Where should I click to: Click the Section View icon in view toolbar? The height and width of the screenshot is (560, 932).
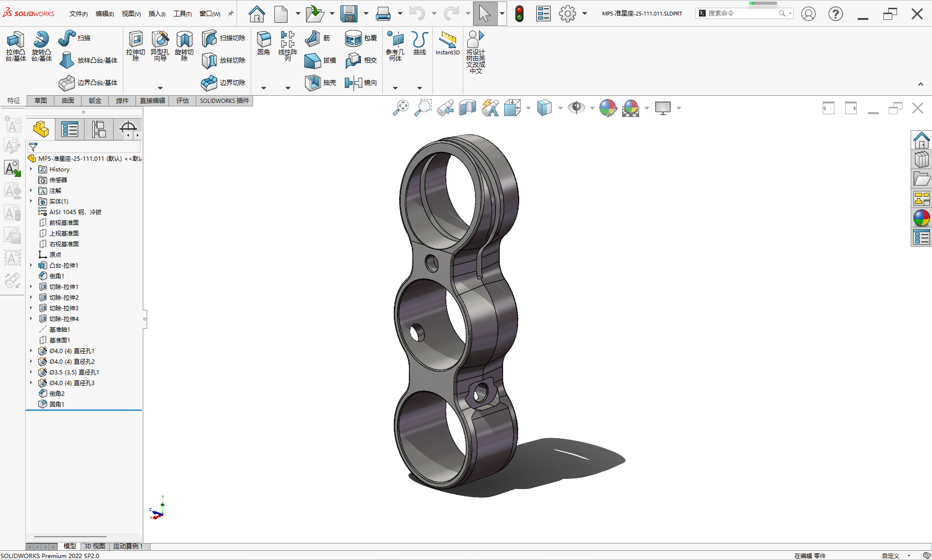coord(468,108)
